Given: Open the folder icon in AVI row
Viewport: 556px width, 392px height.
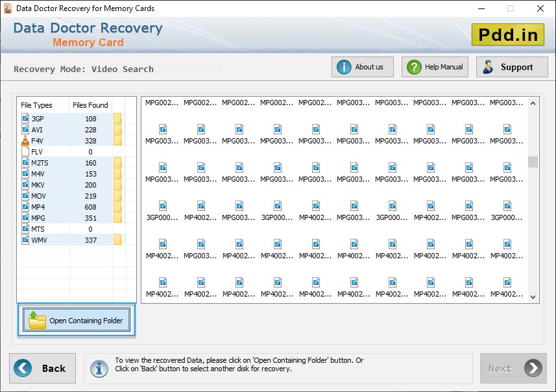Looking at the screenshot, I should pyautogui.click(x=117, y=130).
